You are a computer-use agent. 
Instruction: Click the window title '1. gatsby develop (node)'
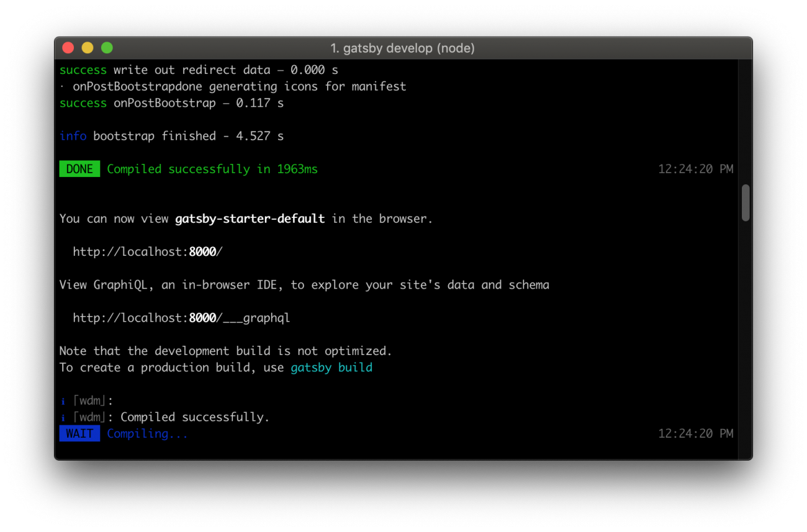coord(403,48)
